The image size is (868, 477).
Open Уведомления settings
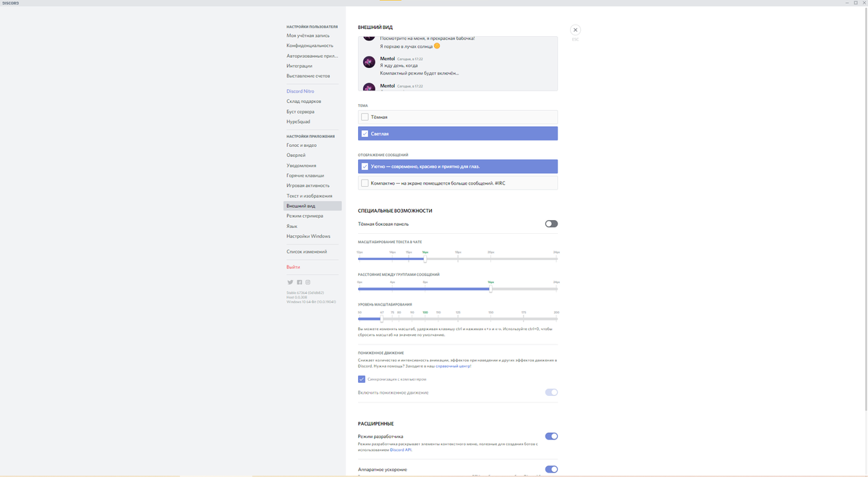312,166
